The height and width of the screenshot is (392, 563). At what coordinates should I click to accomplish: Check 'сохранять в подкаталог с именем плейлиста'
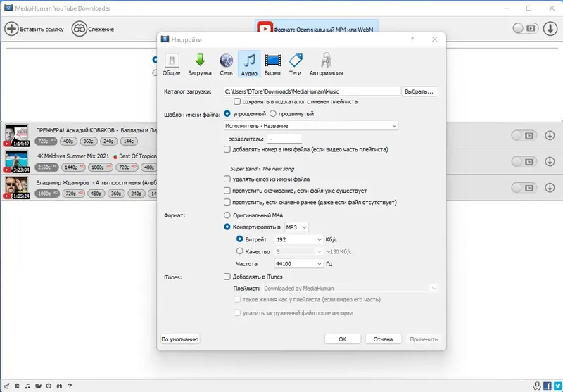(237, 101)
